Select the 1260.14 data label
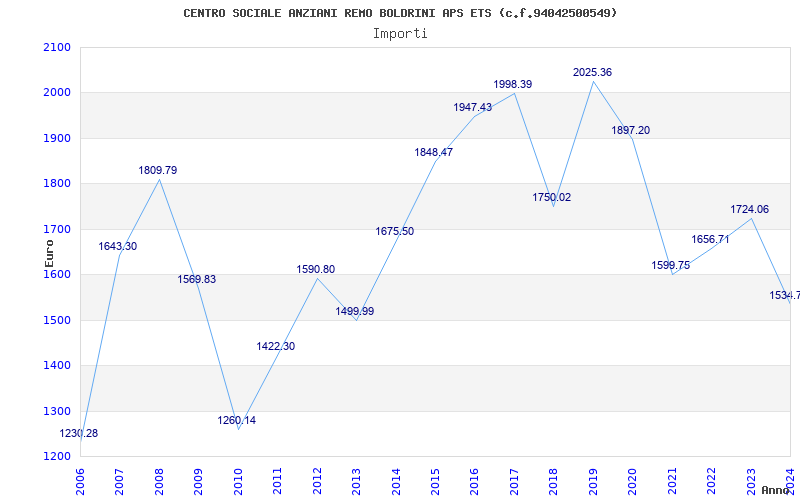This screenshot has width=800, height=500. (x=237, y=420)
